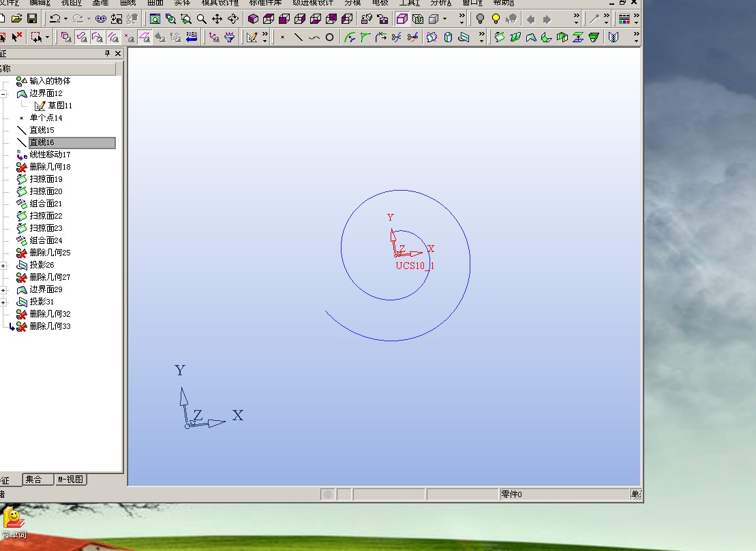This screenshot has height=551, width=756.
Task: Click the UCS10_1 coordinate system label
Action: click(x=414, y=266)
